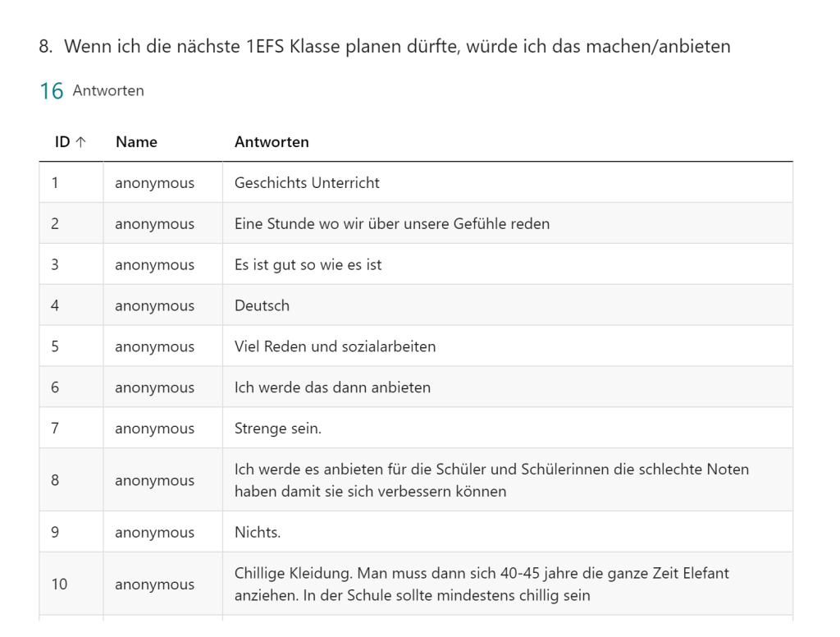840x637 pixels.
Task: Select the answer "Geschichts Unterricht"
Action: point(307,183)
